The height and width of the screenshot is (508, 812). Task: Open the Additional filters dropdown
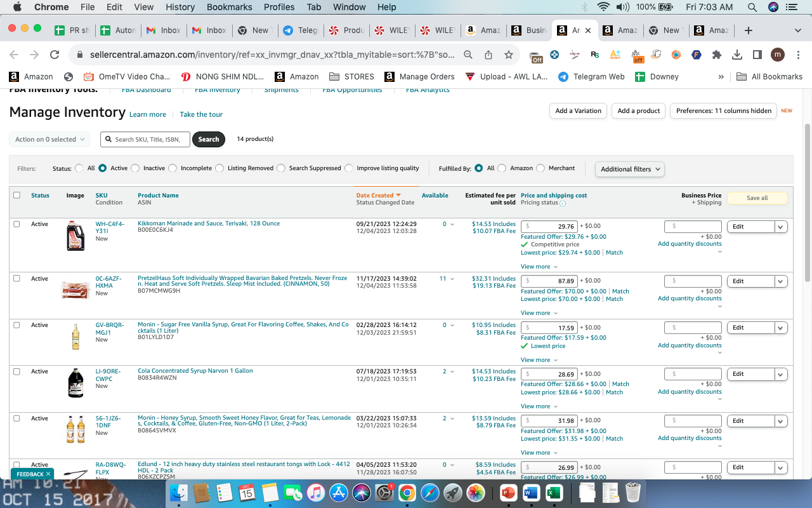tap(630, 169)
